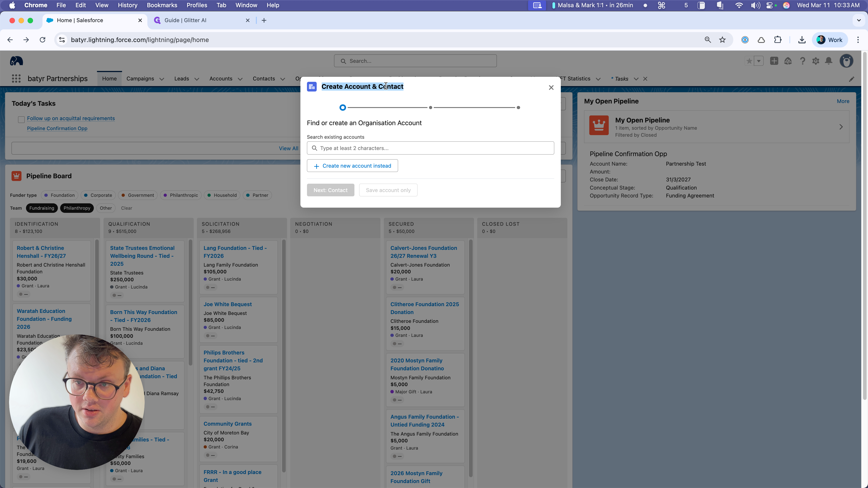Toggle Fundraising team filter
The image size is (868, 488).
pos(42,208)
